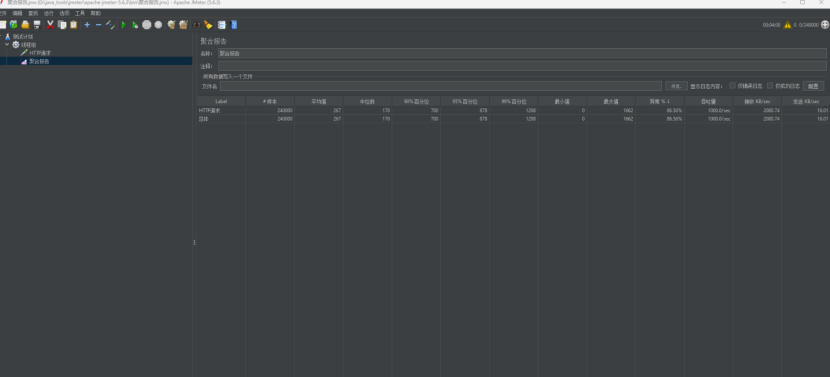The width and height of the screenshot is (830, 377).
Task: Click the remote engines globe icon at top right
Action: (825, 24)
